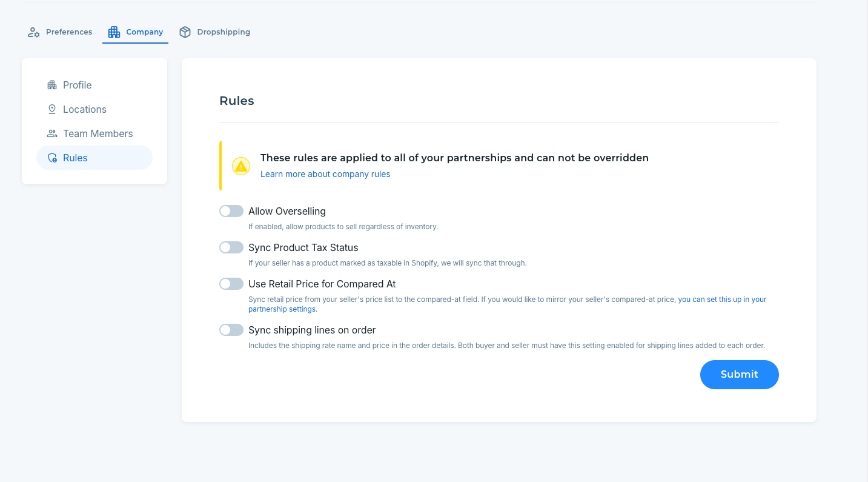Select the Company tab

click(x=144, y=32)
